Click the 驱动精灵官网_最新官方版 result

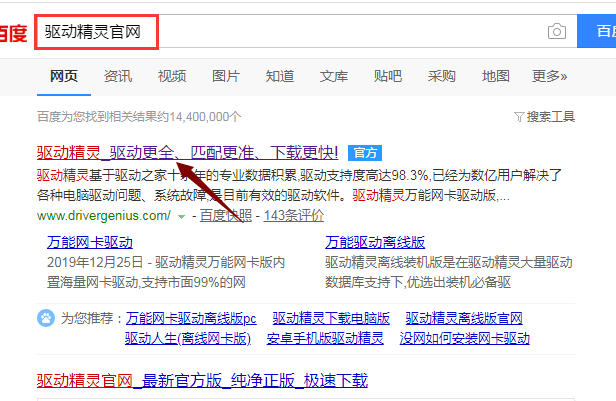click(x=202, y=380)
